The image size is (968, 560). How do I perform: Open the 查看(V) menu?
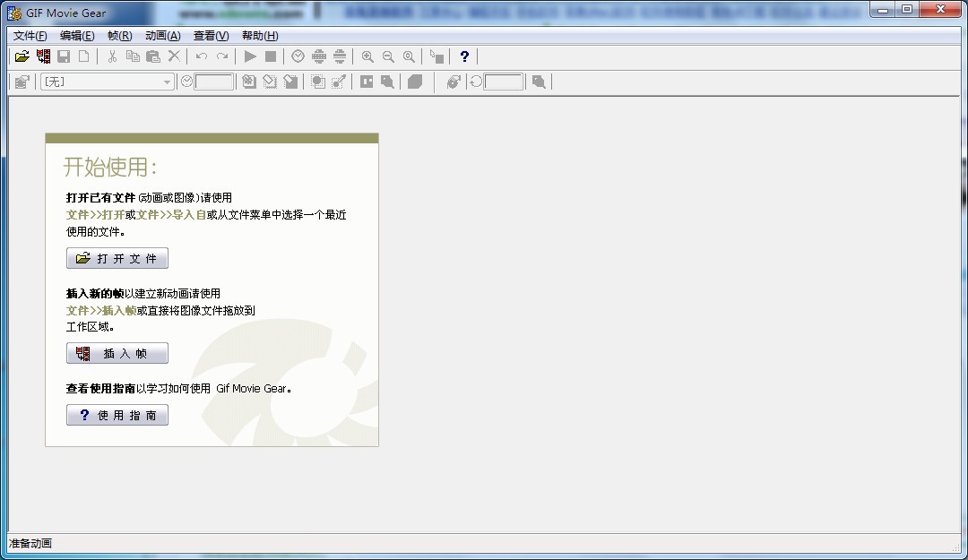point(211,36)
